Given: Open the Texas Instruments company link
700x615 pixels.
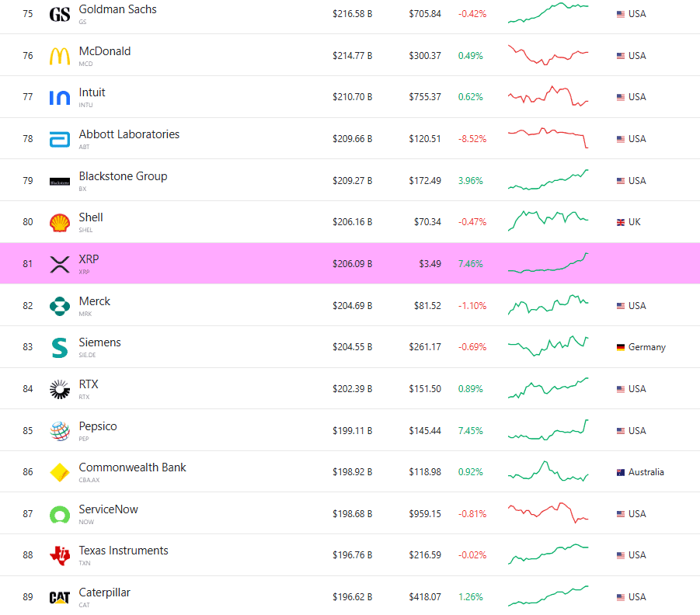Looking at the screenshot, I should tap(124, 551).
